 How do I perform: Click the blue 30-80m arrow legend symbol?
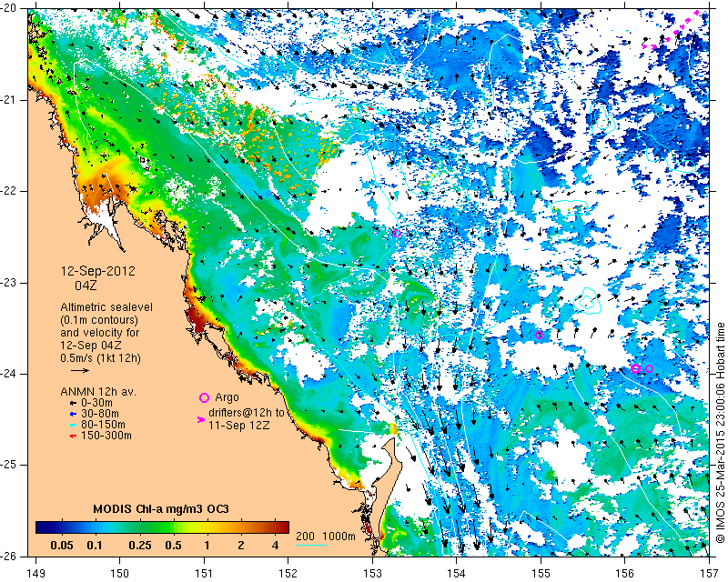[x=73, y=414]
